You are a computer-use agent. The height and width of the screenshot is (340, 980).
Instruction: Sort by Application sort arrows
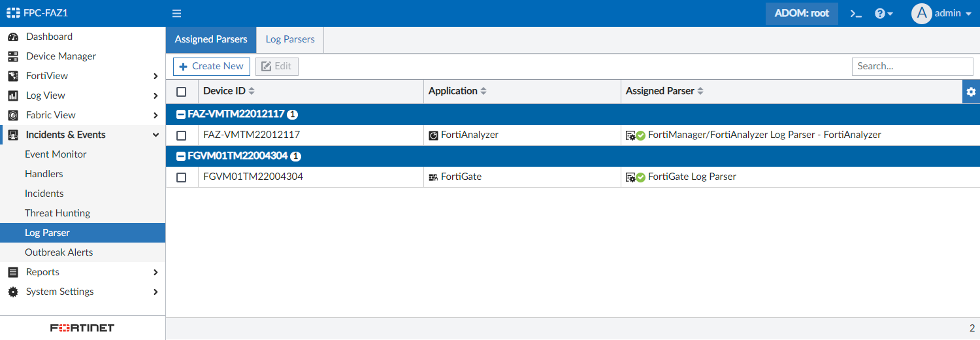click(x=483, y=92)
